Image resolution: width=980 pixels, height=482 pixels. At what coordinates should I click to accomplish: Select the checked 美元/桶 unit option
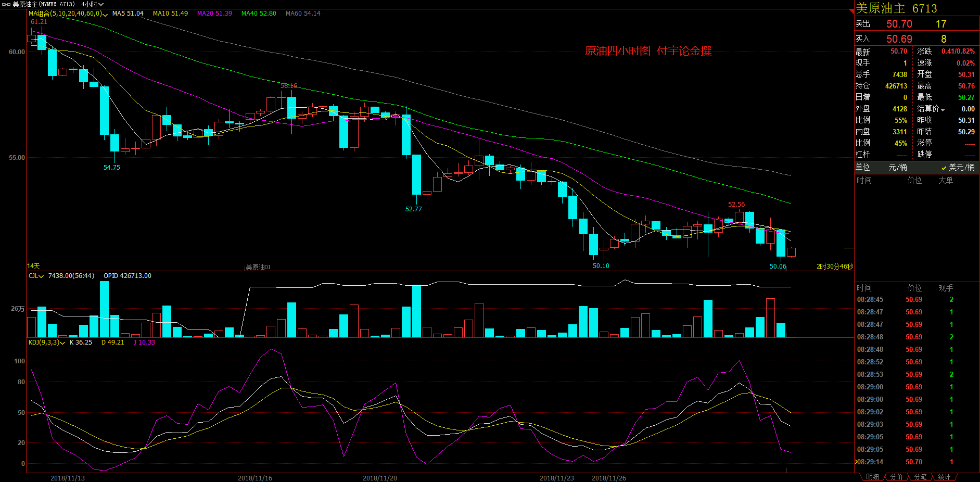click(x=958, y=167)
